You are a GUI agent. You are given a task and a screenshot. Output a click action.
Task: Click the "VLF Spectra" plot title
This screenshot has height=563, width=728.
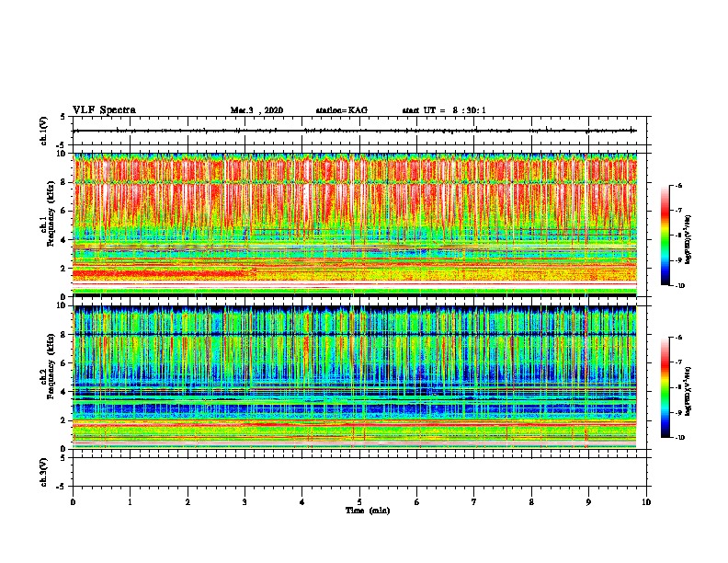(x=104, y=110)
